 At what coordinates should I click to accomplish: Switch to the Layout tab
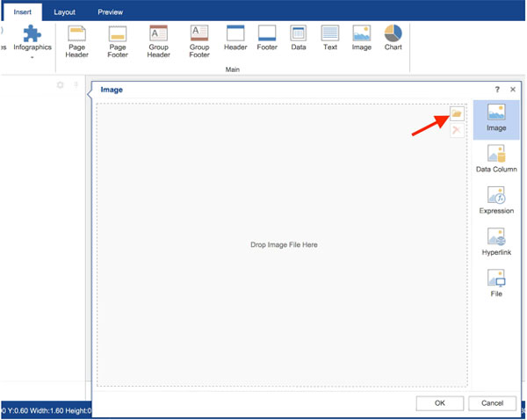click(x=64, y=12)
